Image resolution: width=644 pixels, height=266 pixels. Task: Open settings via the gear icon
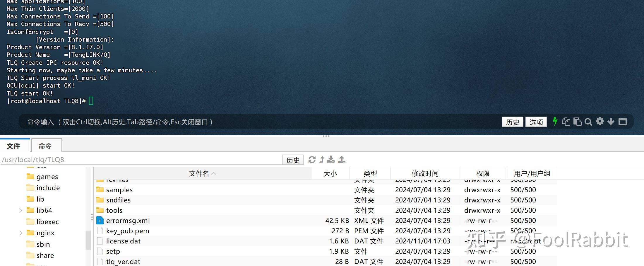coord(600,122)
